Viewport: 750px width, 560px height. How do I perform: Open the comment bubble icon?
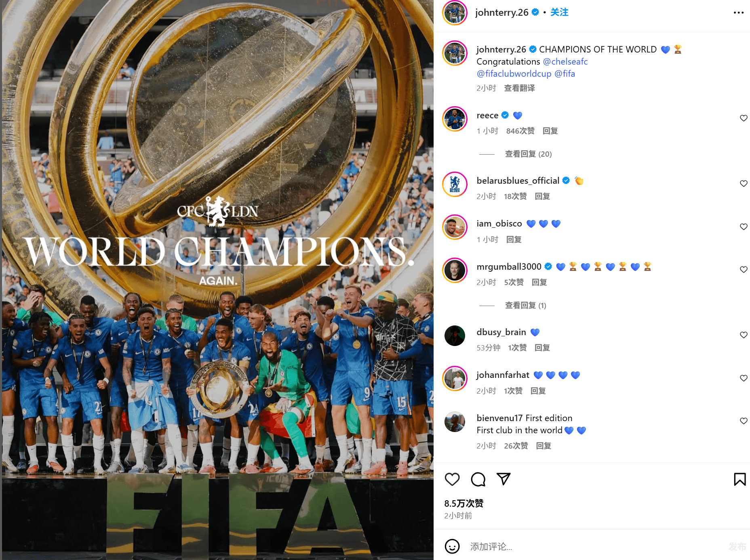pos(478,479)
